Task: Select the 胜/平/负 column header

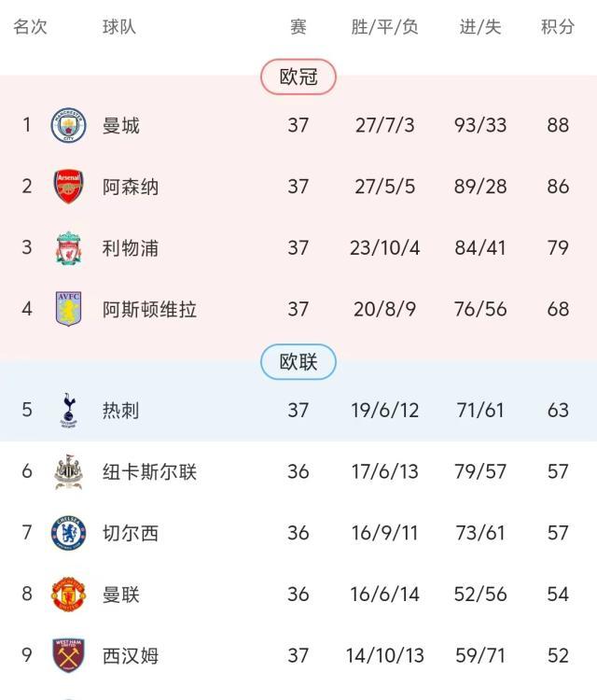Action: point(384,27)
